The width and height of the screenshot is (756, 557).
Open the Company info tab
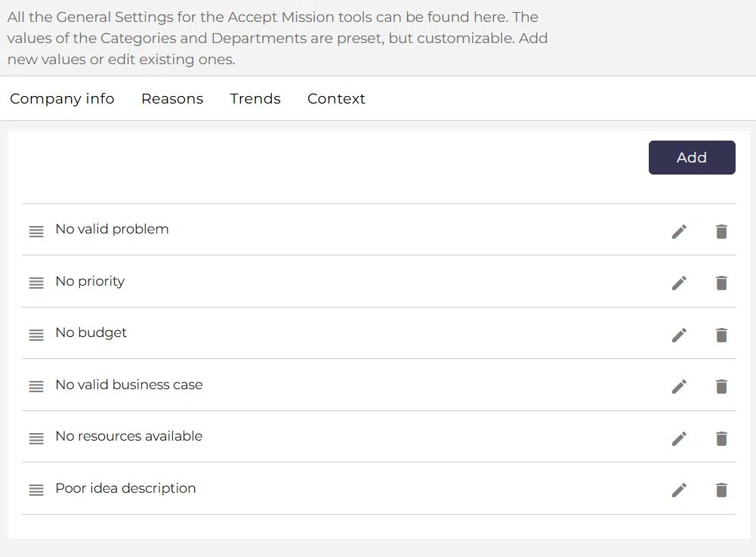click(x=62, y=99)
